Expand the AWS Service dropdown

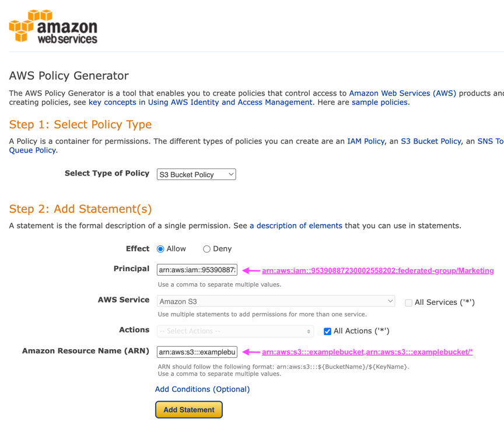[x=276, y=301]
